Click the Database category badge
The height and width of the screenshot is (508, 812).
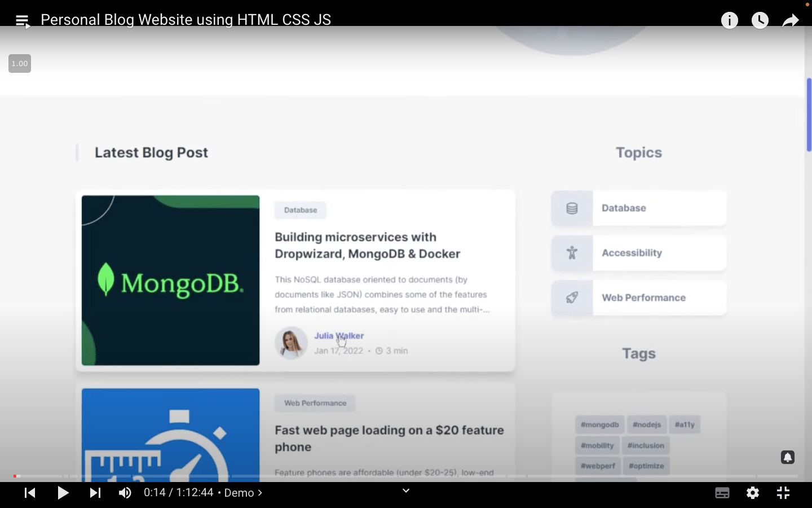(x=301, y=210)
